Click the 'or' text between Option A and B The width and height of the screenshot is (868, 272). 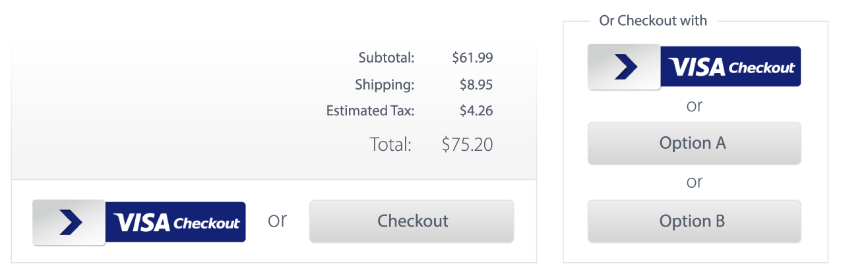coord(695,182)
